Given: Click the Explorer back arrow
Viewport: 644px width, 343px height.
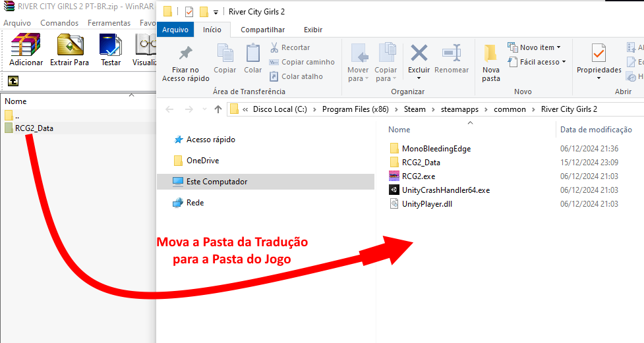Looking at the screenshot, I should (x=169, y=109).
